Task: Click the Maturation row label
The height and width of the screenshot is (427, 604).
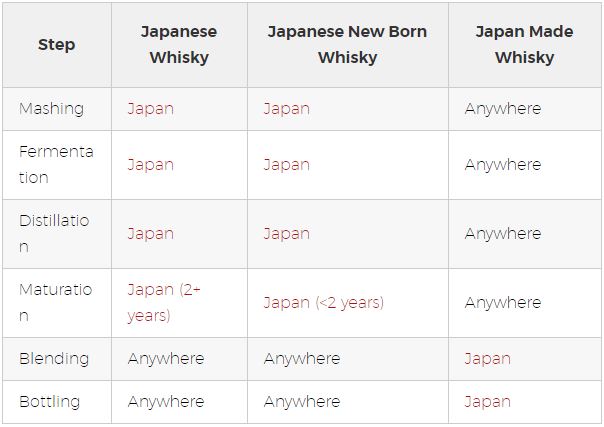Action: tap(55, 303)
